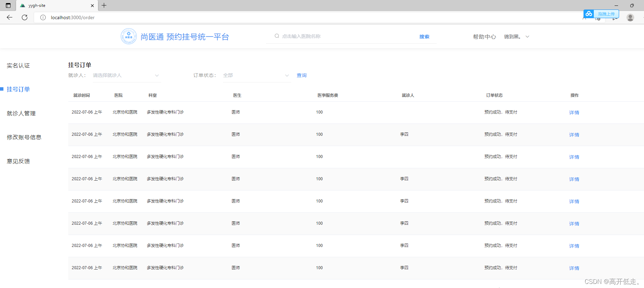Screen dimensions: 644x288
Task: Open the 请选择就诊人 dropdown
Action: (x=127, y=75)
